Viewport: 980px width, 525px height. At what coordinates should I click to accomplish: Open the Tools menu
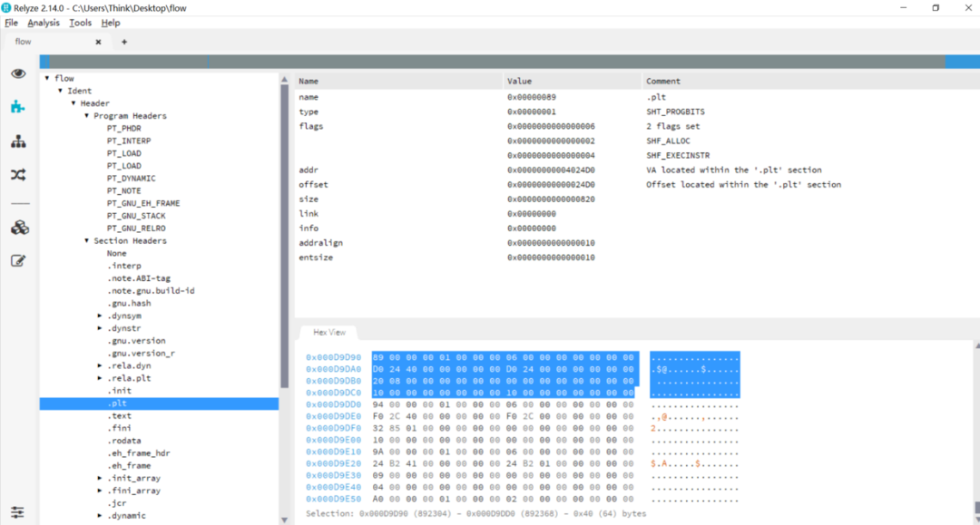pos(80,23)
